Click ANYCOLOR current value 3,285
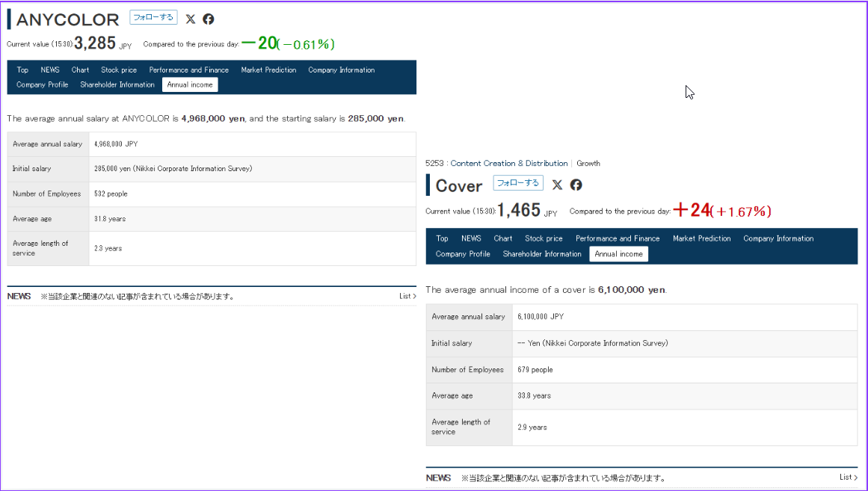This screenshot has width=868, height=491. tap(95, 43)
